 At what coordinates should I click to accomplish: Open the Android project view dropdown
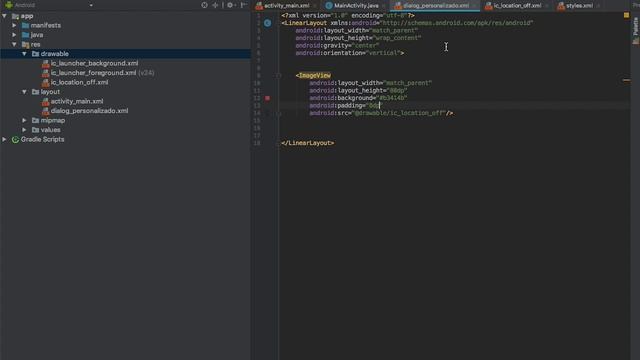(91, 5)
